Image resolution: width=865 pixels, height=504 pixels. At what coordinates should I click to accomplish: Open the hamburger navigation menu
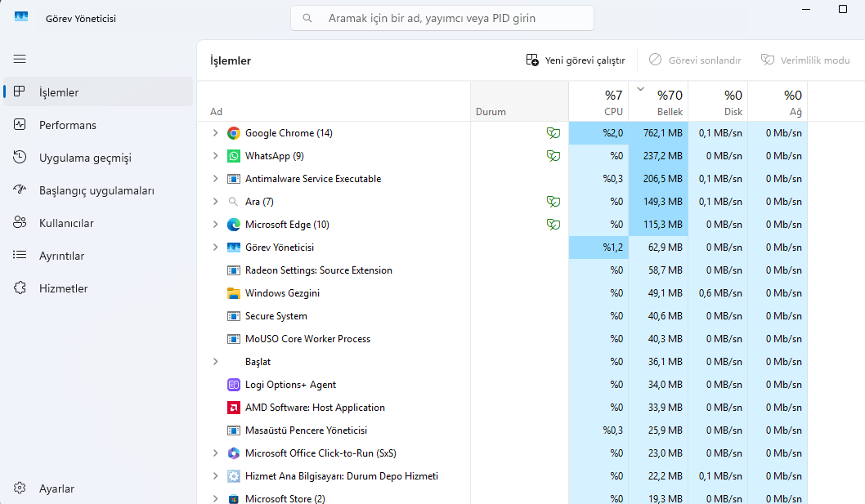[20, 59]
